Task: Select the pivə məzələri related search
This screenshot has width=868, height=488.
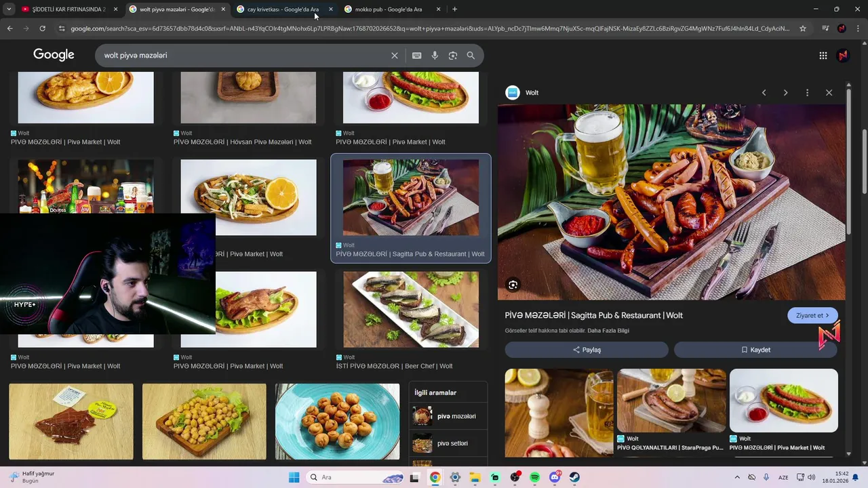Action: pyautogui.click(x=448, y=416)
